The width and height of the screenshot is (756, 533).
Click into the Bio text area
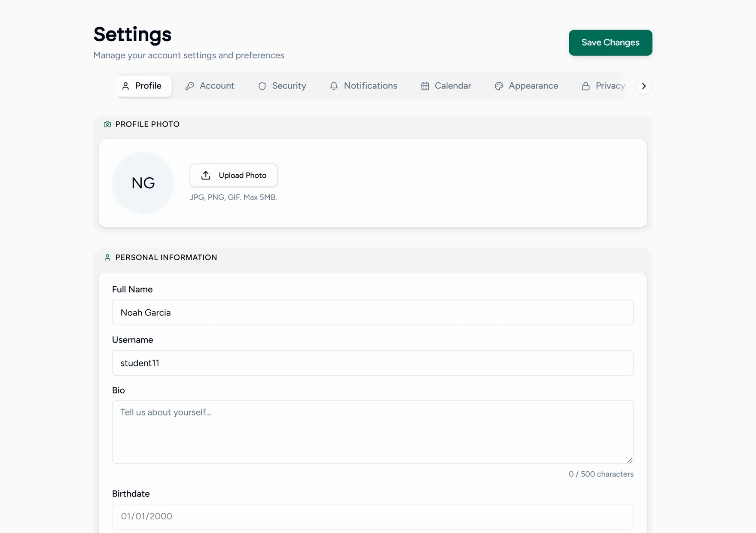pos(373,432)
